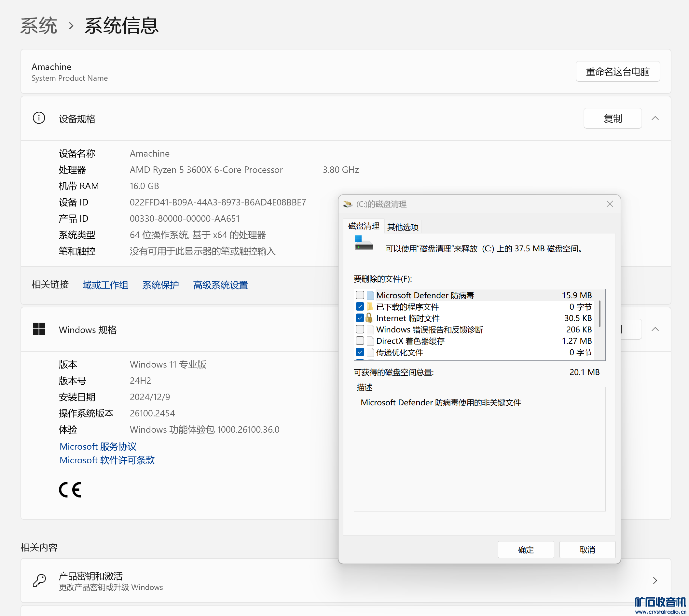Screen dimensions: 689x616
Task: Click the file icon beside Microsoft Defender 防病毒
Action: point(370,295)
